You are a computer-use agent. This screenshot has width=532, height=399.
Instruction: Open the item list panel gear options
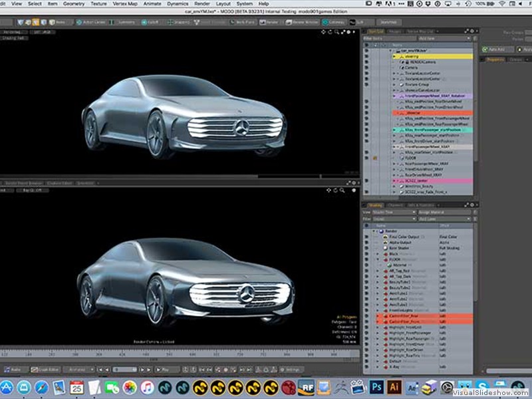(x=472, y=31)
